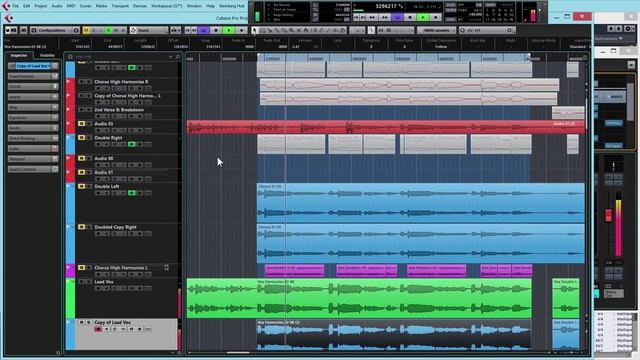Select first purple Chorus High Harmonies event
This screenshot has width=640, height=360.
(x=294, y=271)
